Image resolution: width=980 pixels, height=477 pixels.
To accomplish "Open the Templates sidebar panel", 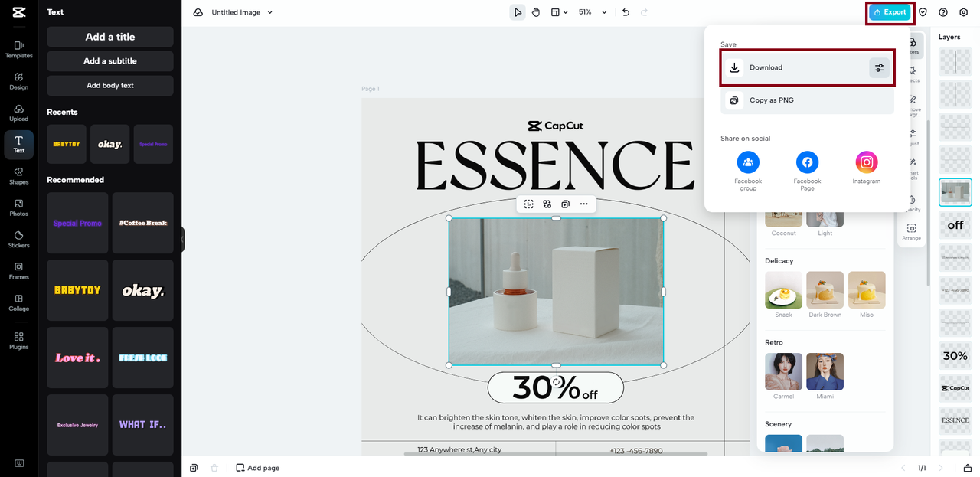I will pos(18,50).
